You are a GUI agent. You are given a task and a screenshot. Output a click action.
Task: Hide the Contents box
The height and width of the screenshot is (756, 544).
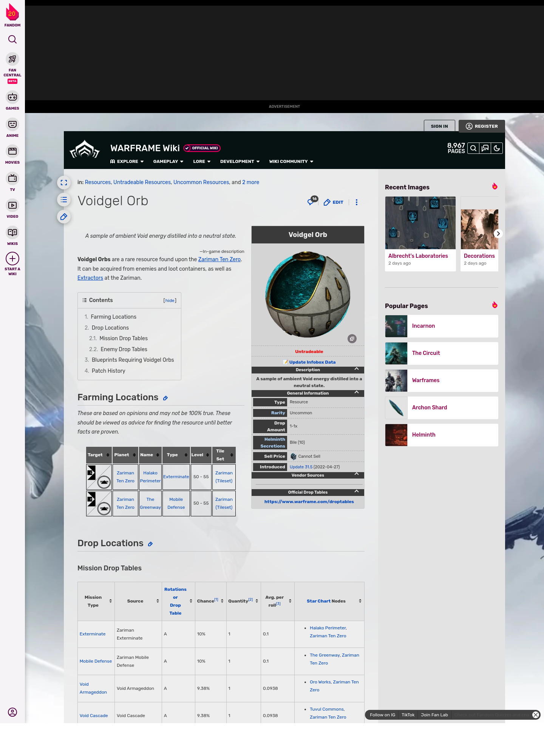coord(170,301)
